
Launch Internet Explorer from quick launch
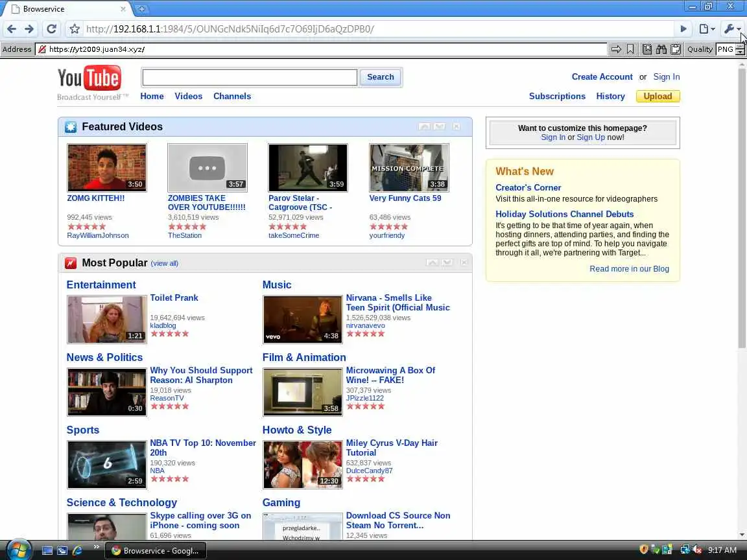coord(77,550)
